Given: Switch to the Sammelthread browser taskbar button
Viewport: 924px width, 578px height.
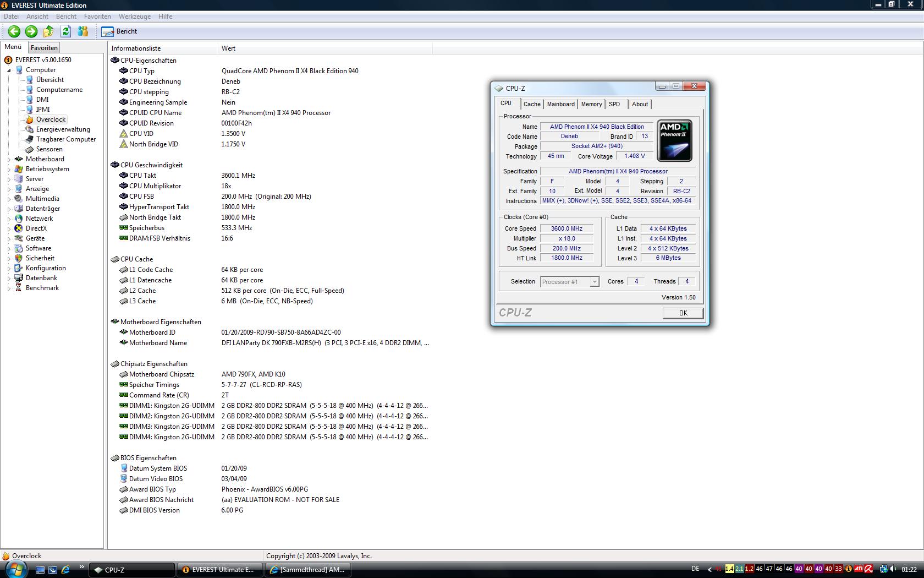Looking at the screenshot, I should tap(309, 570).
